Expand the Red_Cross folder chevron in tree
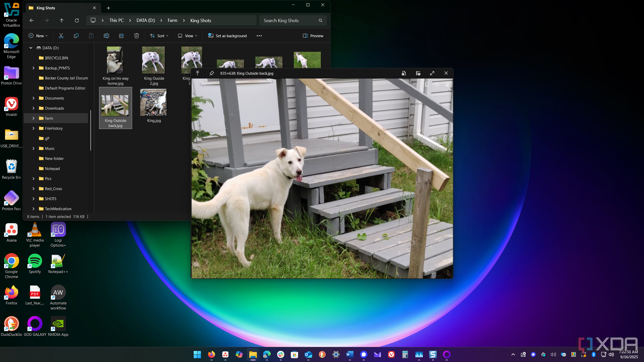 (33, 189)
